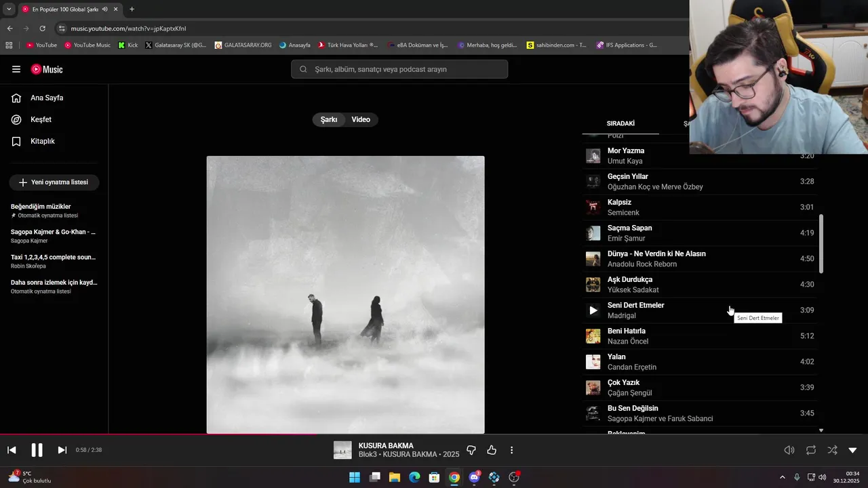This screenshot has height=488, width=868.
Task: Open Discord from taskbar
Action: coord(475,477)
